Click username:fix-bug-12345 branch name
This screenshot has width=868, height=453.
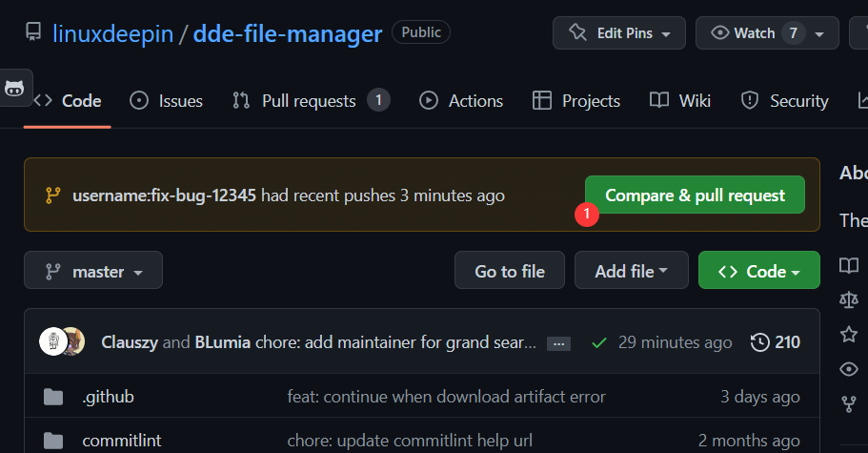(165, 196)
